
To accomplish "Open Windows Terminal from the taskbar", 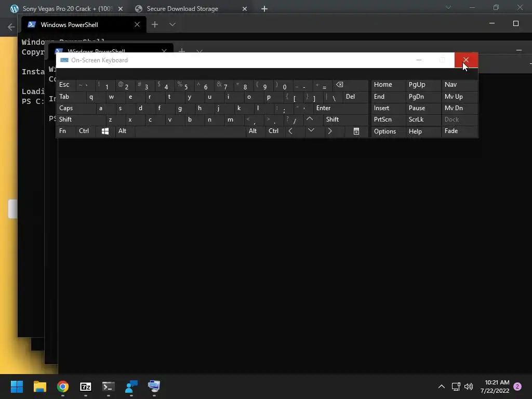I will click(109, 387).
